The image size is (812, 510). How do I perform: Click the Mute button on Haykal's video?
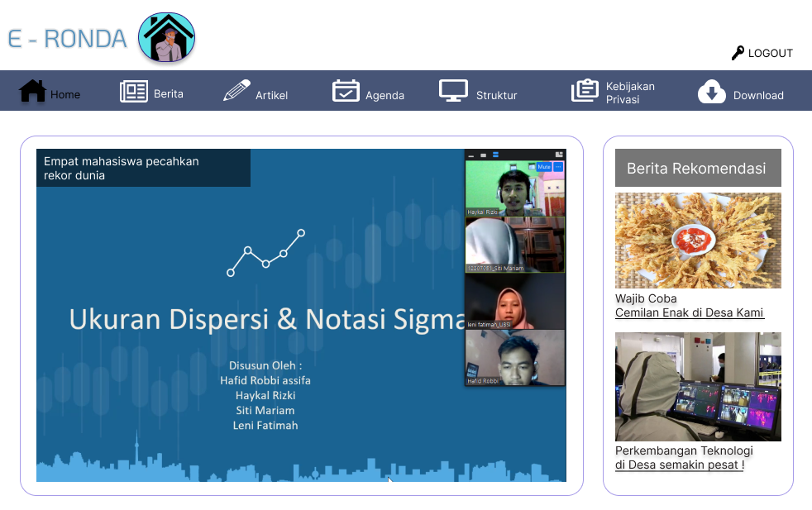point(543,167)
